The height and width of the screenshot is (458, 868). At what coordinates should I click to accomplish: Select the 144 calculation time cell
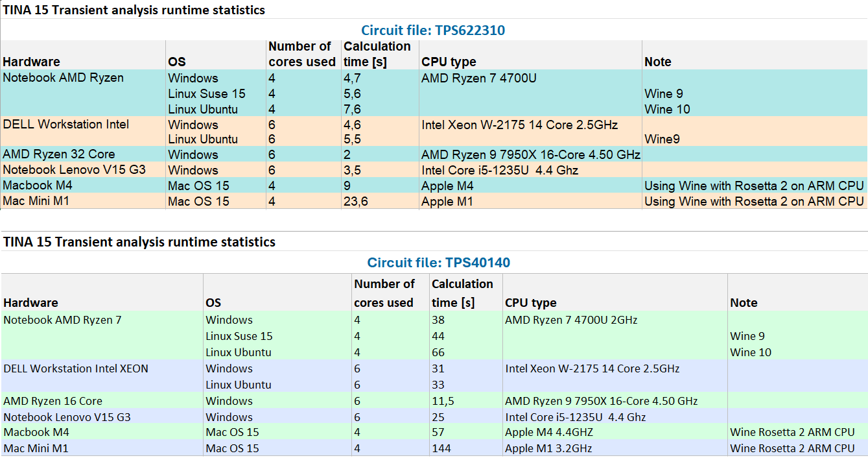click(441, 448)
